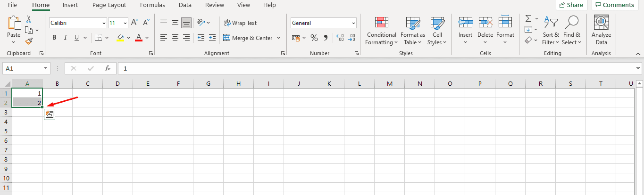Open the Page Layout tab
644x195 pixels.
pos(109,5)
